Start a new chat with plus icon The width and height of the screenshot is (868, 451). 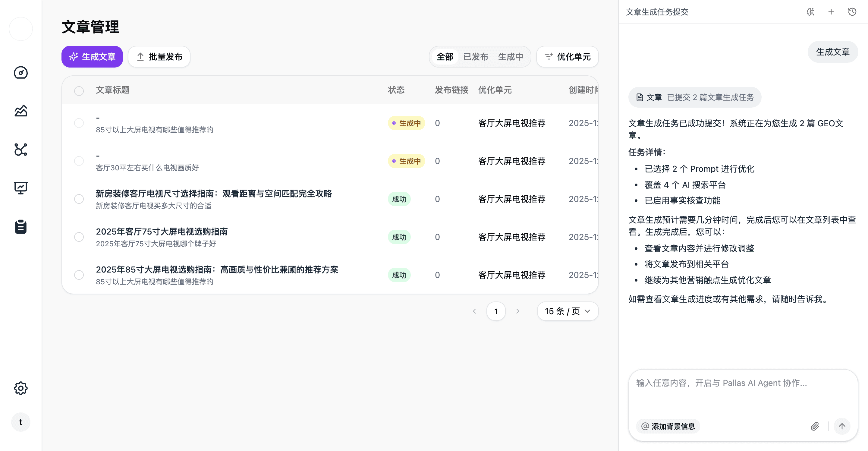point(831,12)
